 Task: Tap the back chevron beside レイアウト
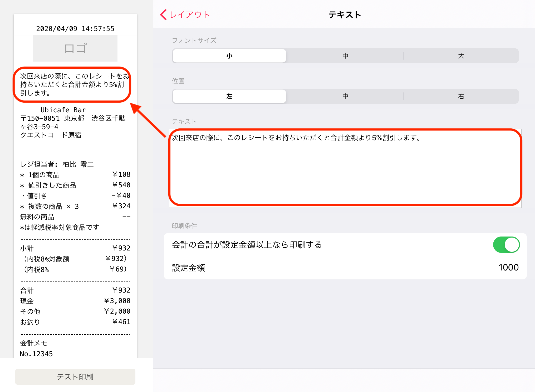163,15
